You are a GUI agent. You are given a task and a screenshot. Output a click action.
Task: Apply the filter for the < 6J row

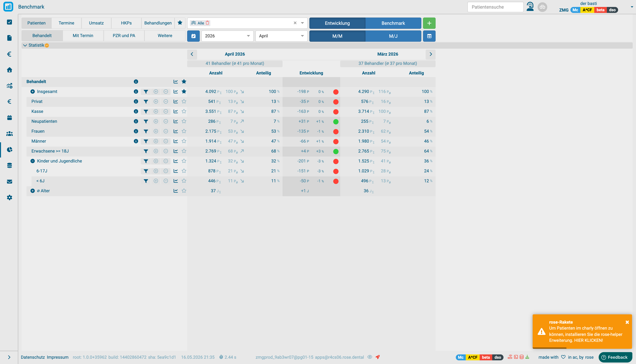point(146,181)
